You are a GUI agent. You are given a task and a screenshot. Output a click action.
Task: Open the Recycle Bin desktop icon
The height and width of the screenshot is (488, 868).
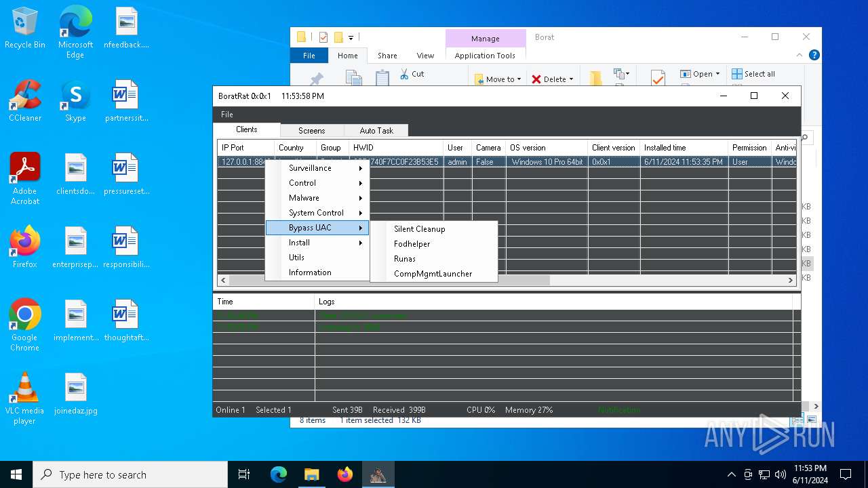(25, 28)
